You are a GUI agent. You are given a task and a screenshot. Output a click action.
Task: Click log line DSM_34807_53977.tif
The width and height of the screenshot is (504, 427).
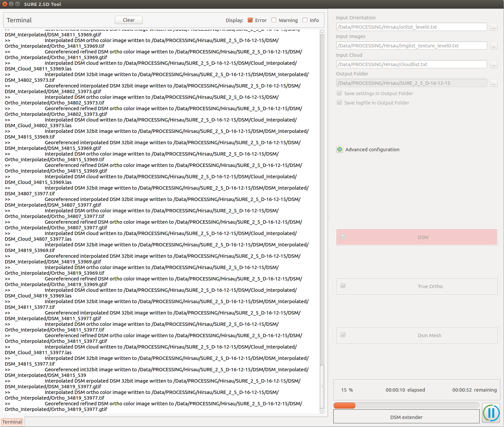pos(30,194)
